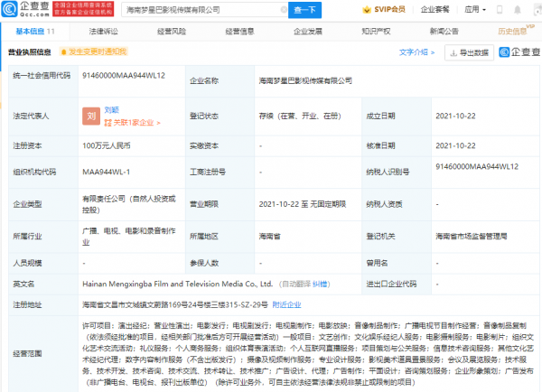Open SVIP会员 link
The height and width of the screenshot is (392, 542).
[389, 10]
